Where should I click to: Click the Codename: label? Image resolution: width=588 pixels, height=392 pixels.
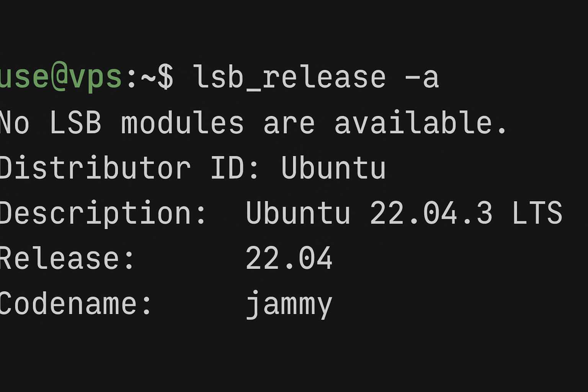coord(75,304)
